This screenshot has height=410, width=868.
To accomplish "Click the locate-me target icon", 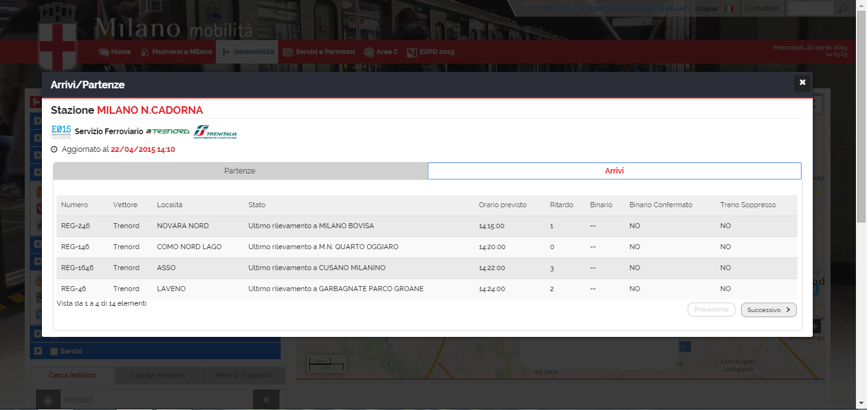I will [48, 400].
